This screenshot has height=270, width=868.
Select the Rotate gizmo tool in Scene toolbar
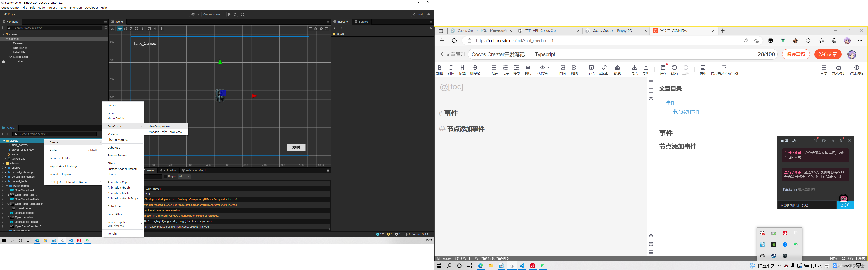[125, 29]
